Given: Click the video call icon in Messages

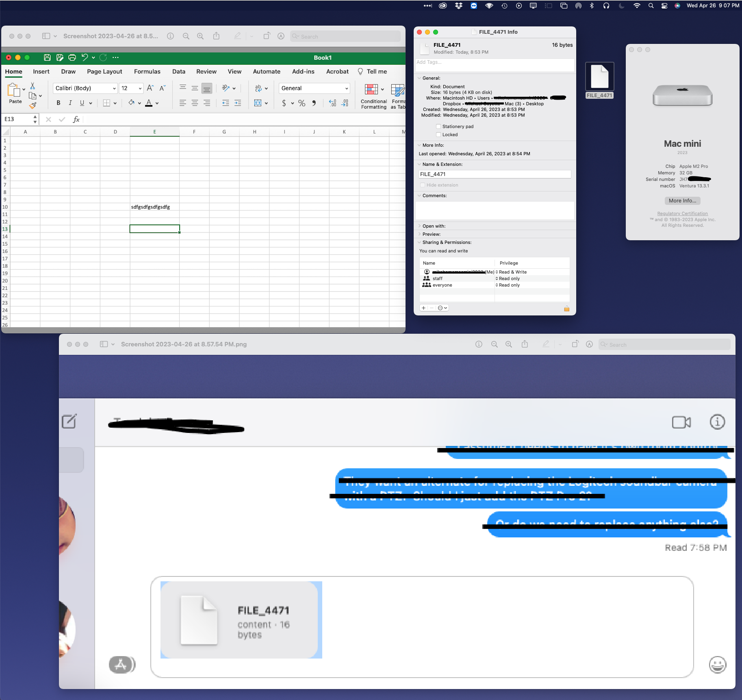Looking at the screenshot, I should pyautogui.click(x=681, y=422).
